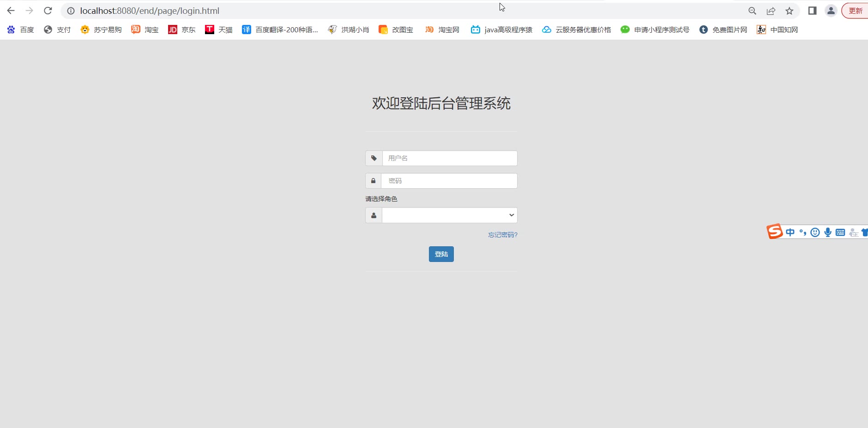Image resolution: width=868 pixels, height=428 pixels.
Task: Reload the login page
Action: tap(48, 11)
